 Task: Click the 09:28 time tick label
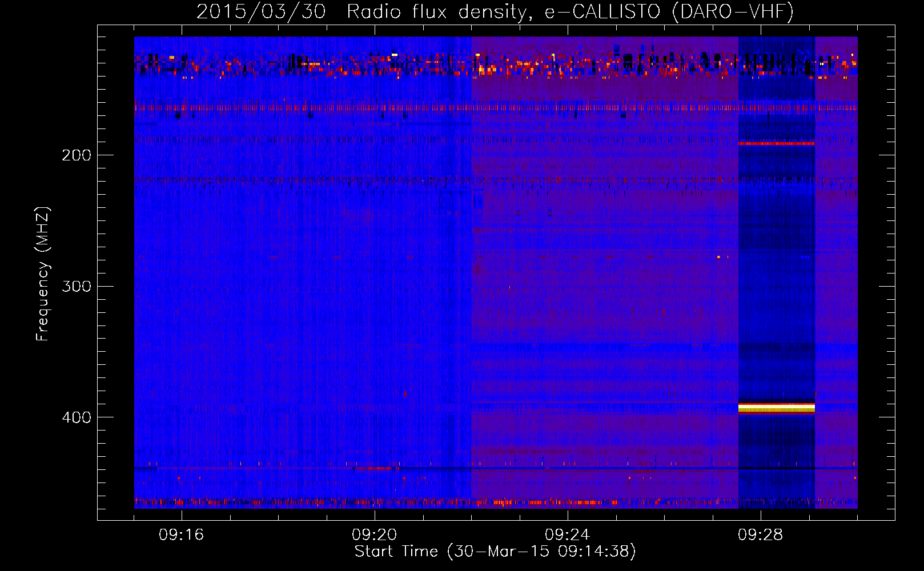click(761, 535)
